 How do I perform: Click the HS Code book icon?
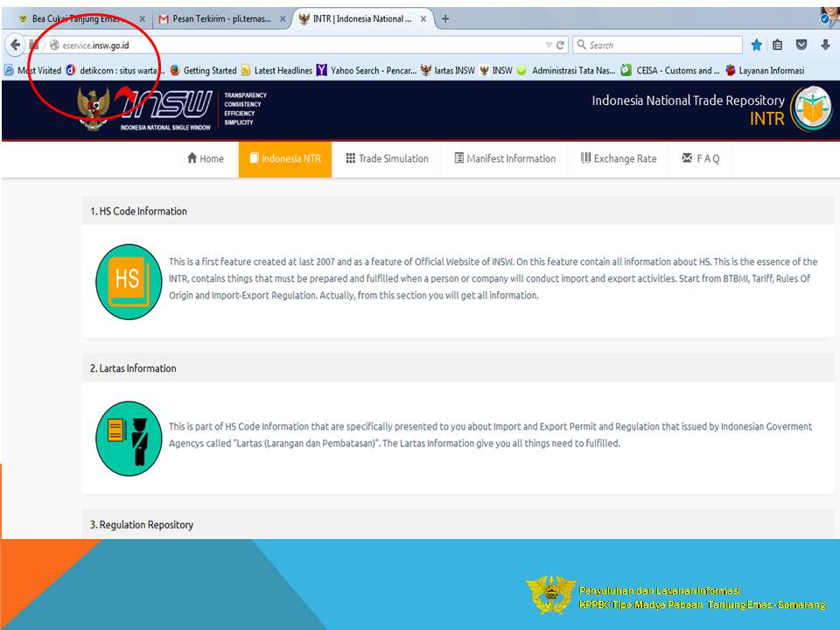129,282
